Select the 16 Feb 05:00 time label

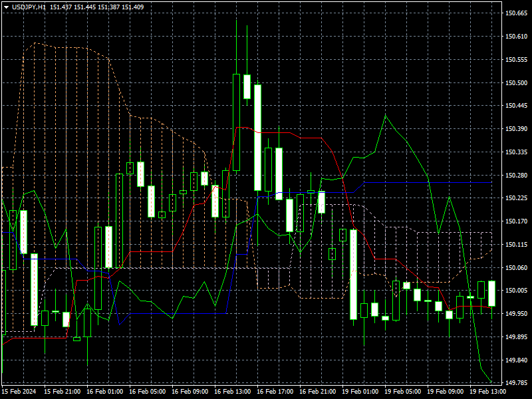pyautogui.click(x=148, y=392)
